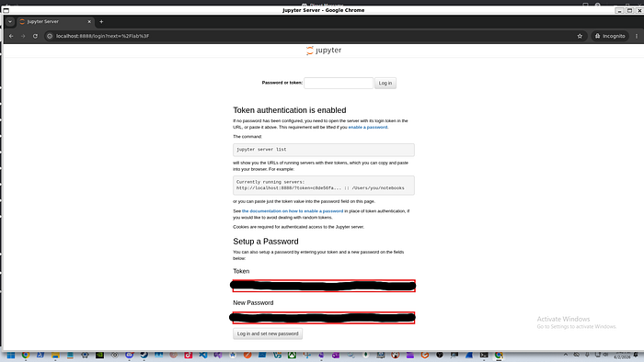The width and height of the screenshot is (644, 362).
Task: Click the Jupyter logo at page top
Action: pyautogui.click(x=324, y=50)
